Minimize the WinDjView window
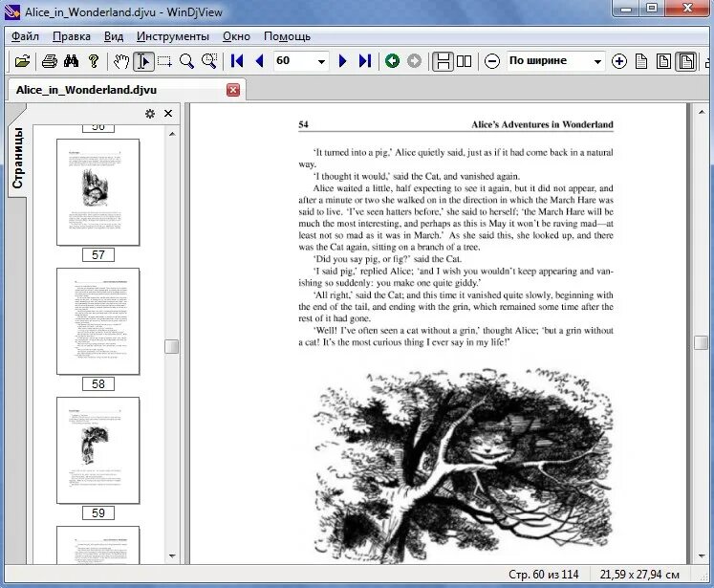The height and width of the screenshot is (588, 714). 626,9
